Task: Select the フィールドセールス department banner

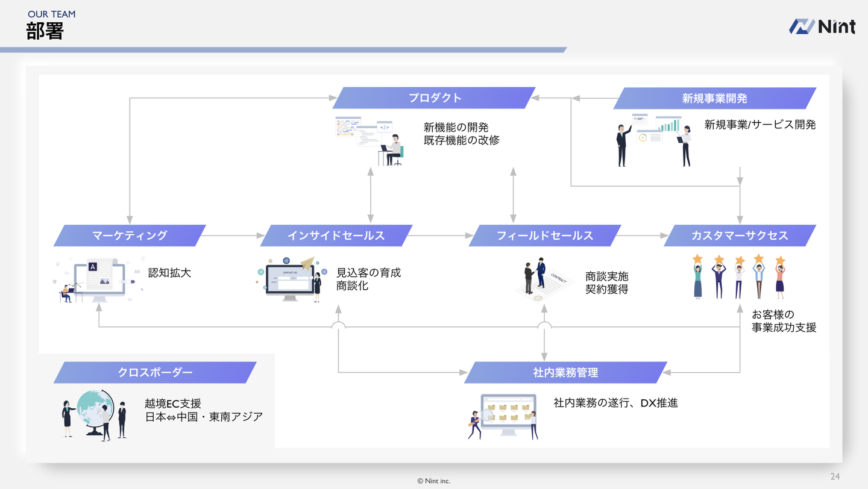Action: (x=545, y=235)
